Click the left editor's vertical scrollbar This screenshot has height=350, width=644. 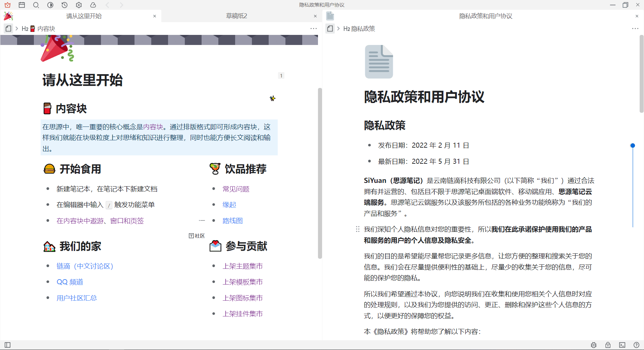pos(320,173)
